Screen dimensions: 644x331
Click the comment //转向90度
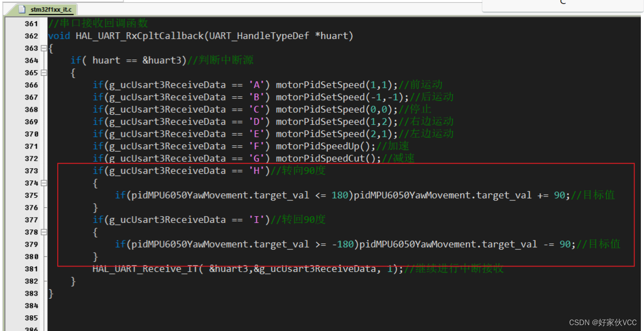(298, 170)
